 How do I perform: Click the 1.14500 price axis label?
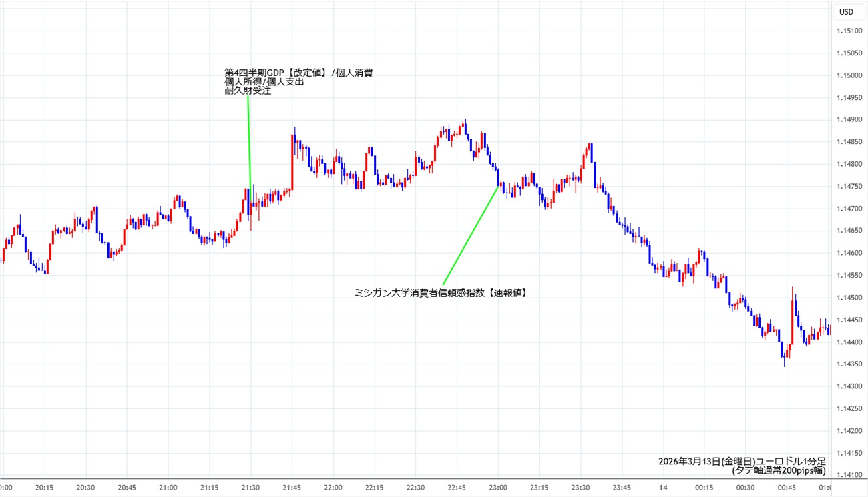click(849, 298)
